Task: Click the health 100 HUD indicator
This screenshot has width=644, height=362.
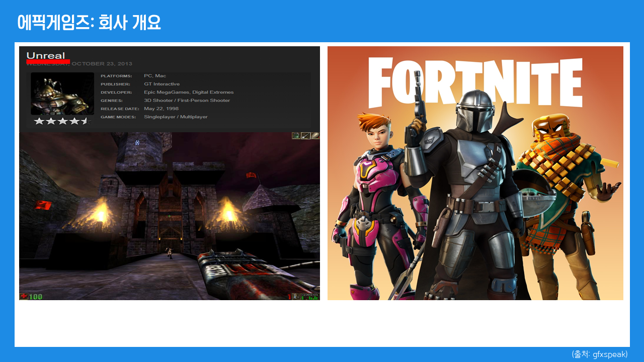Action: 31,297
